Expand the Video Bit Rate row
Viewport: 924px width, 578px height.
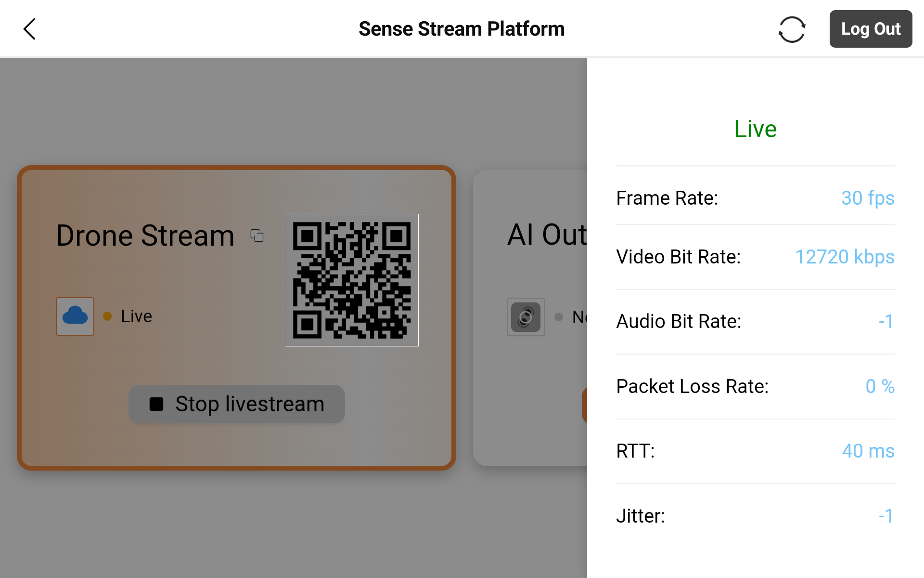click(755, 257)
